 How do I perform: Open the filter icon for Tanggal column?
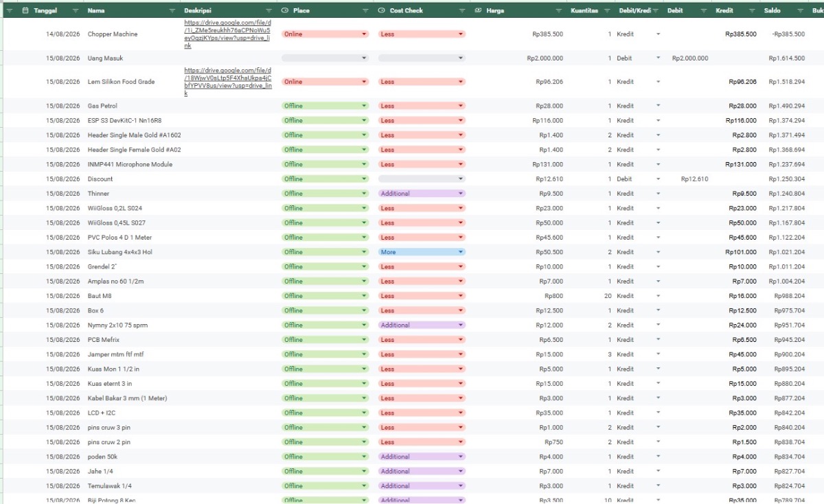[x=76, y=11]
